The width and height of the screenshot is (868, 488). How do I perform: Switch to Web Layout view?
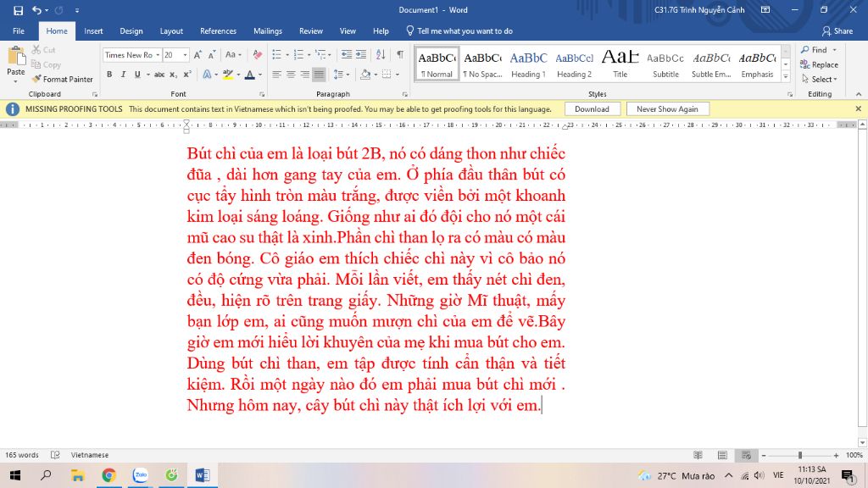coord(746,455)
